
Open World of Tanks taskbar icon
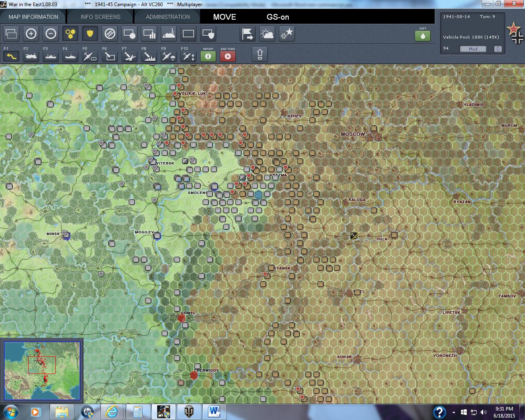coord(189,412)
